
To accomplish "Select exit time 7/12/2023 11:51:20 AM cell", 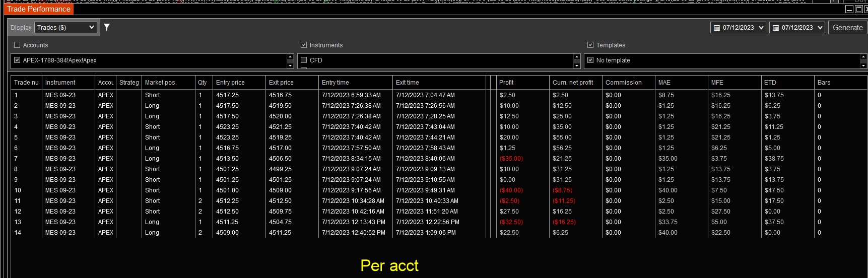I will [x=439, y=212].
